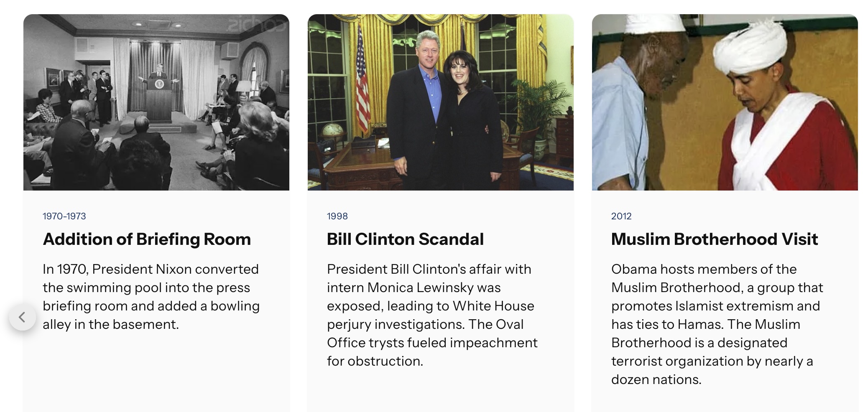Click the Nixon swimming pool description text
Viewport: 868px width, 412px height.
(151, 296)
